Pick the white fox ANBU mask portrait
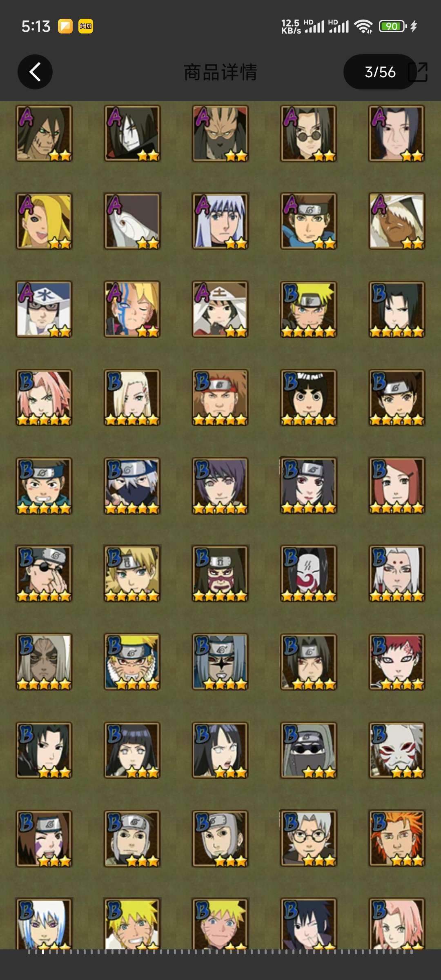This screenshot has height=980, width=441. point(397,750)
